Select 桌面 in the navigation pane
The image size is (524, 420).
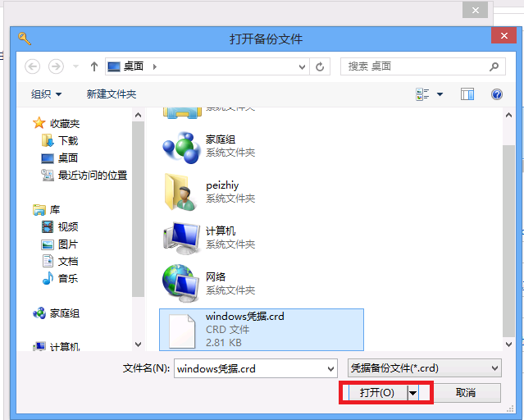tap(68, 157)
